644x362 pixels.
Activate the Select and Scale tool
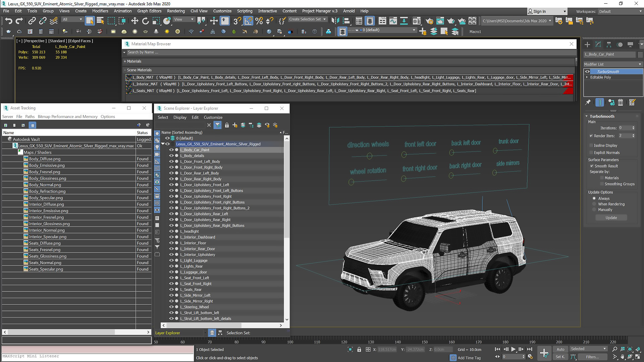point(156,21)
